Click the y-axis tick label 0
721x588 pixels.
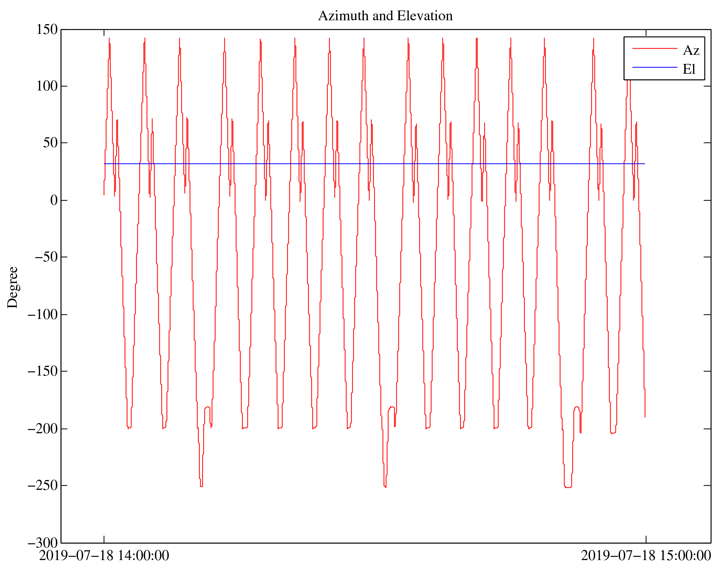(x=54, y=201)
